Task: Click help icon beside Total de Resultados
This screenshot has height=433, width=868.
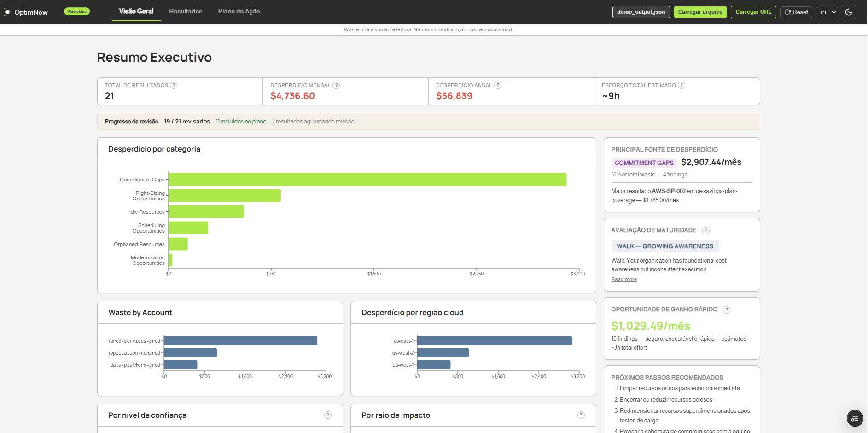Action: point(174,85)
